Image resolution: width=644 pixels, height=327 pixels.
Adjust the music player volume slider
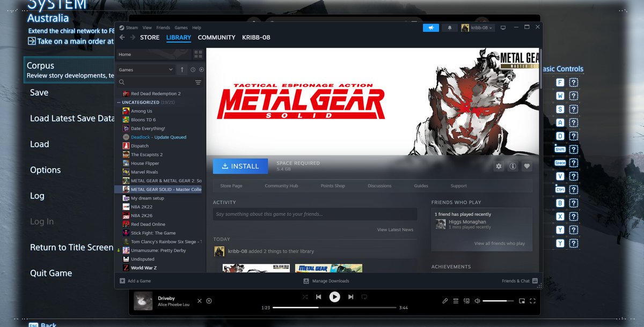point(498,301)
